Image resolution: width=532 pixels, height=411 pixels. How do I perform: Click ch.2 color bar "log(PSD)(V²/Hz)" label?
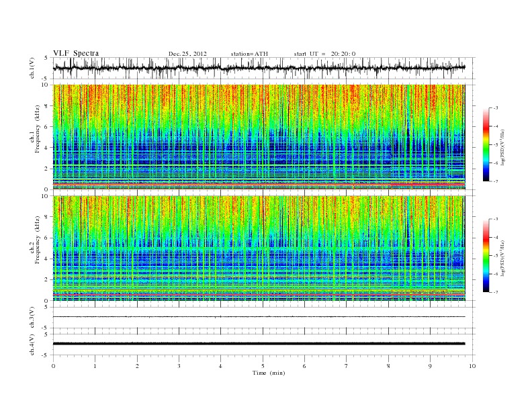pos(503,258)
